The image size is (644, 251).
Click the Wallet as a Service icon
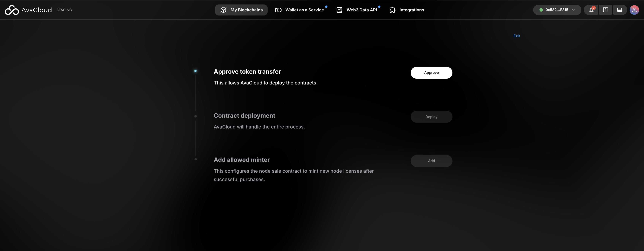(278, 10)
